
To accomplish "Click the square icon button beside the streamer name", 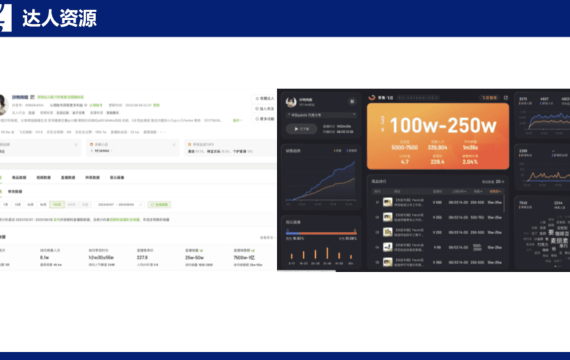I will pyautogui.click(x=352, y=101).
